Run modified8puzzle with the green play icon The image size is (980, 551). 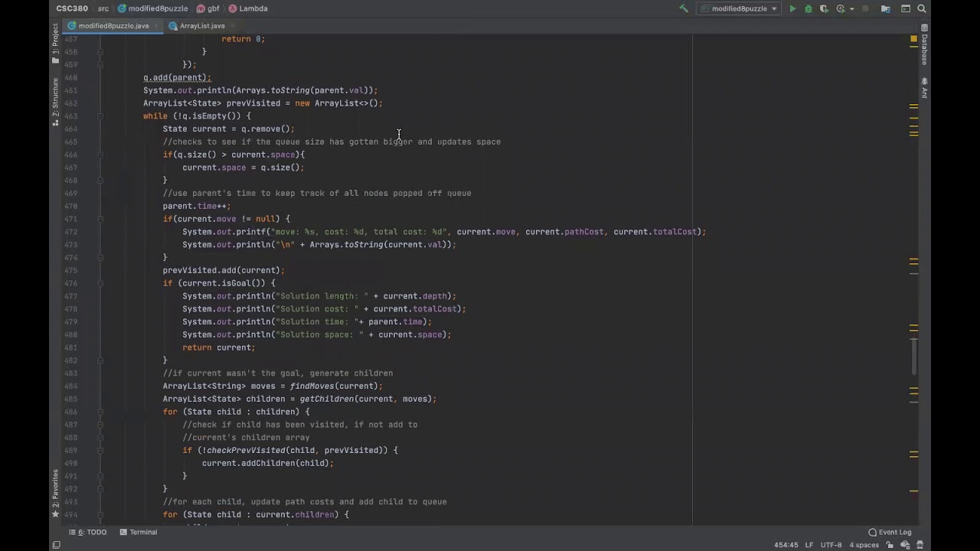(792, 8)
